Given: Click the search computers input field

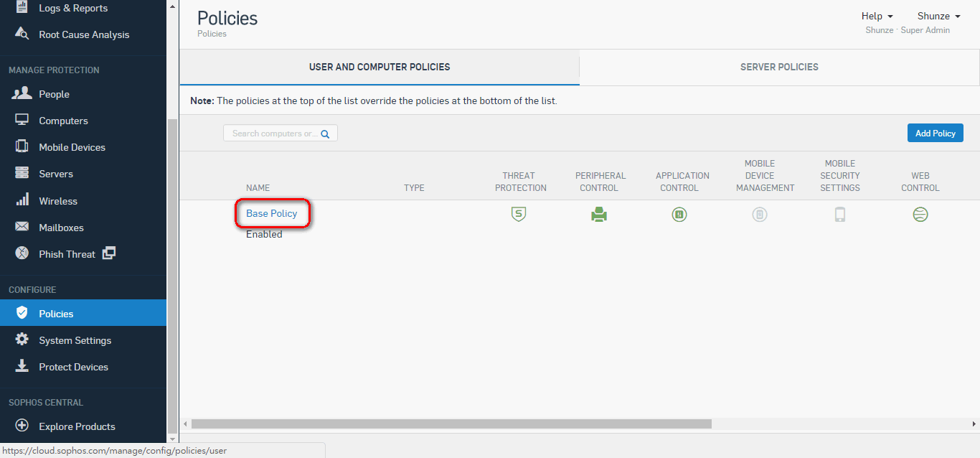Looking at the screenshot, I should point(280,134).
